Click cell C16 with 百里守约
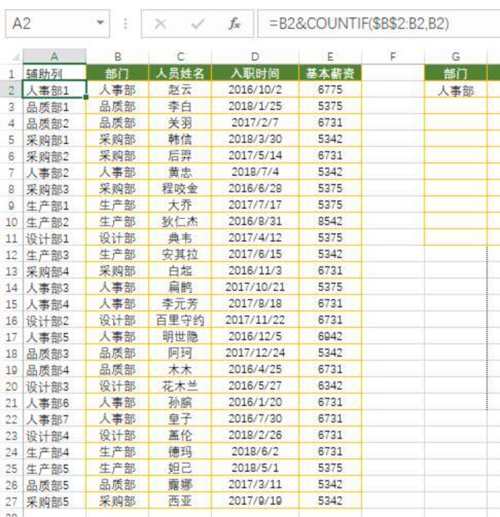This screenshot has height=517, width=500. (x=180, y=320)
